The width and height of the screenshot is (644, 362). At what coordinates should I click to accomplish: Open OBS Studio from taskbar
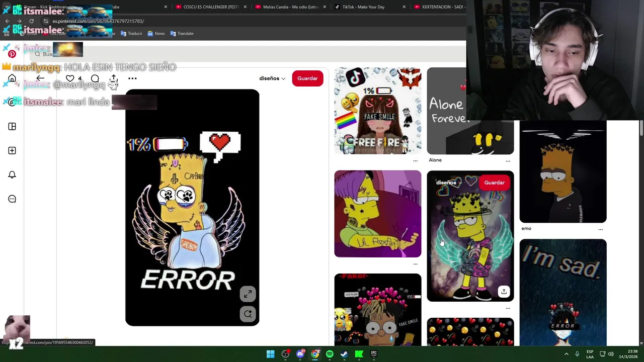coord(285,354)
